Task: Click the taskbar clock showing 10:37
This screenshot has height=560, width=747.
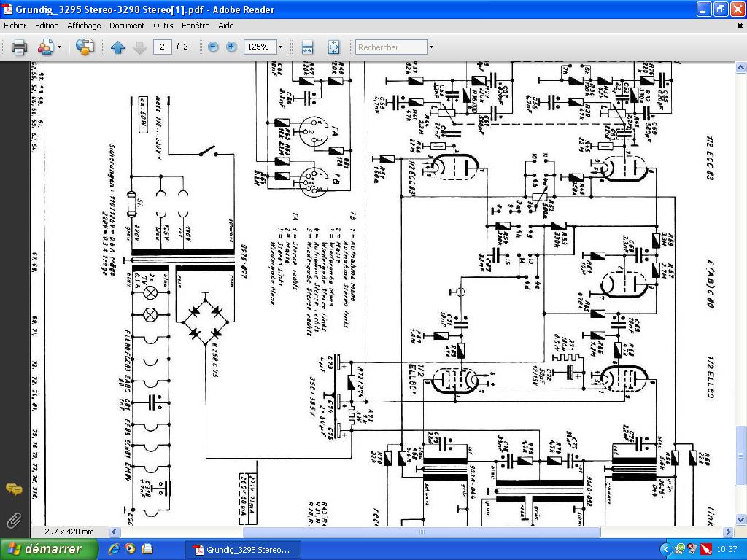Action: click(x=727, y=550)
